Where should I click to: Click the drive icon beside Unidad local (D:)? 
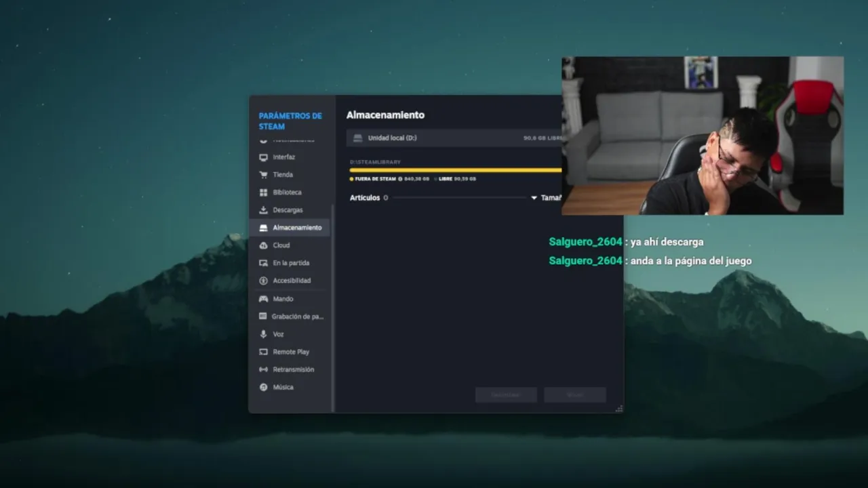pos(357,138)
